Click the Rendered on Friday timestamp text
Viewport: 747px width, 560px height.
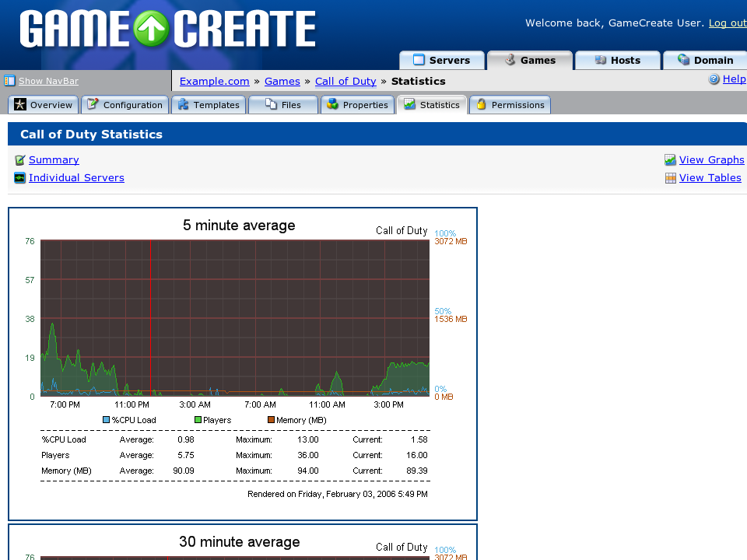338,495
